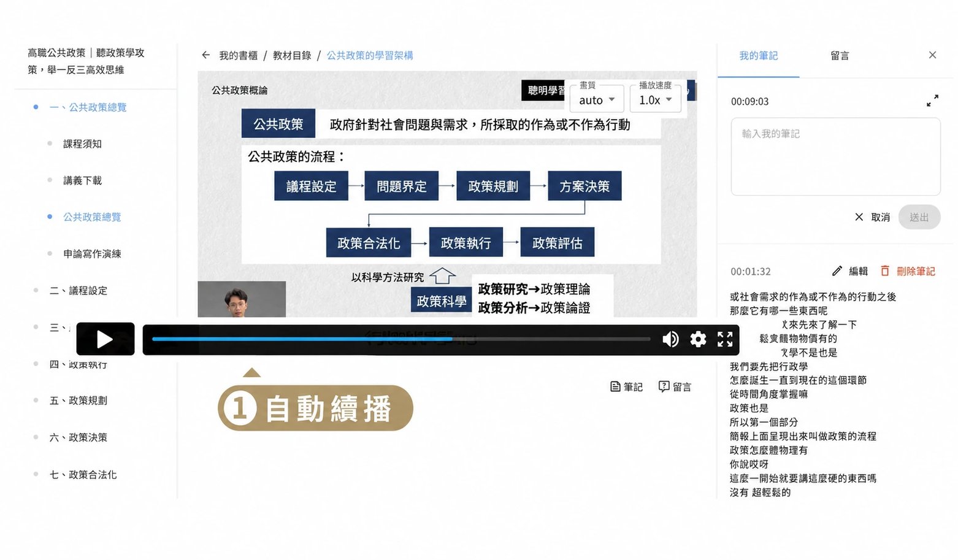
Task: Click the pencil edit icon for note 00:01:32
Action: click(837, 271)
